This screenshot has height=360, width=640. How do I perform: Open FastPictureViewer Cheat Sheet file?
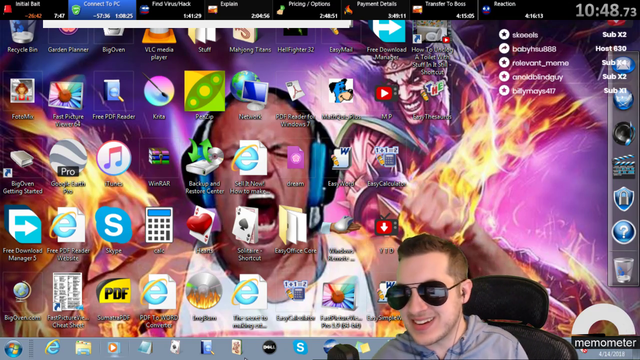67,300
